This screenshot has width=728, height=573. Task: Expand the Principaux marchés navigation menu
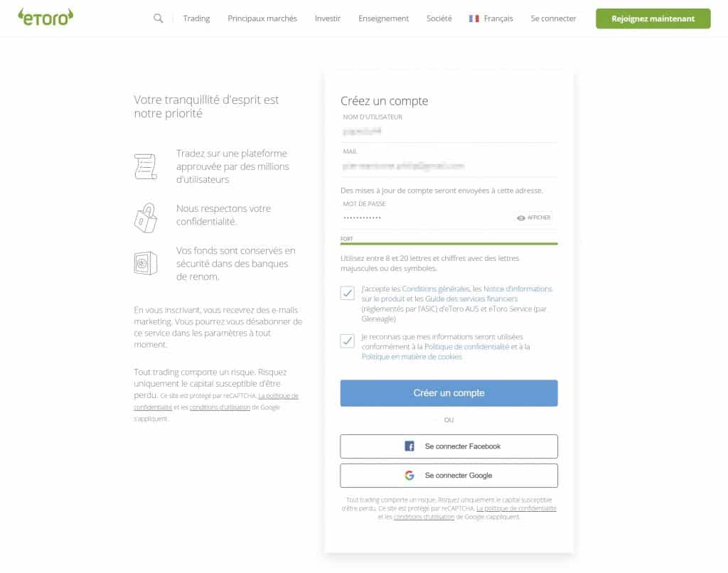tap(262, 18)
